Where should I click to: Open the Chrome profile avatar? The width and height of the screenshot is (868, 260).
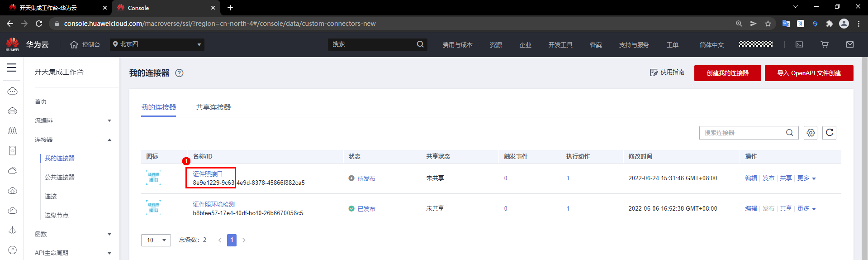click(844, 24)
